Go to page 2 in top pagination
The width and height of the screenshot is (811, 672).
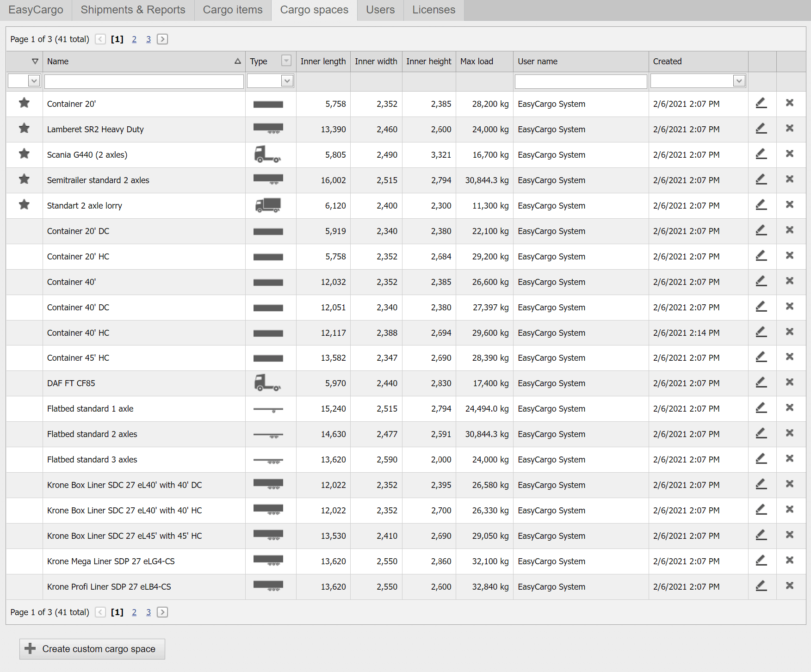point(134,39)
